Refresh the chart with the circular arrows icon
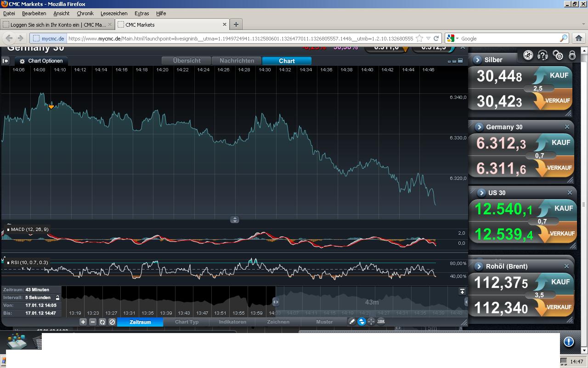Viewport: 588px width, 368px height. 102,322
